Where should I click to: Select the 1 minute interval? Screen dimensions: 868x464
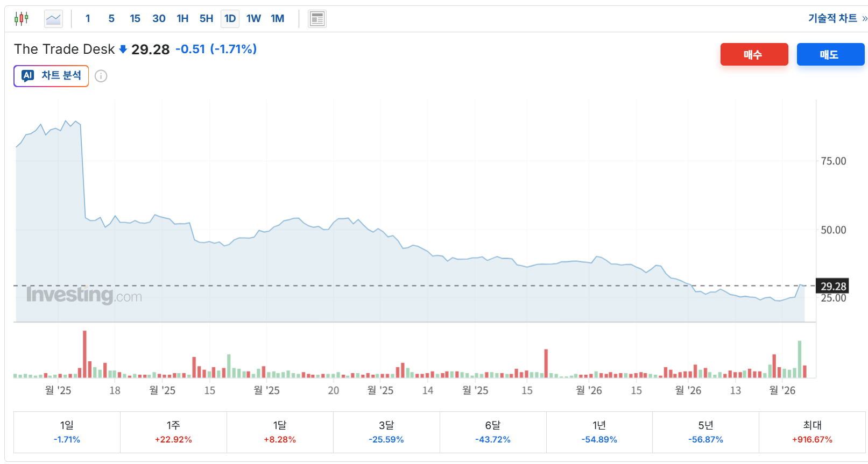88,19
